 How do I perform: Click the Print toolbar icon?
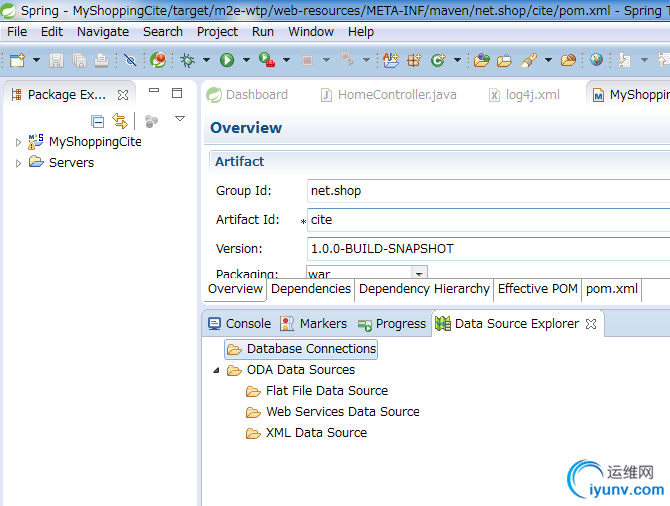(101, 60)
